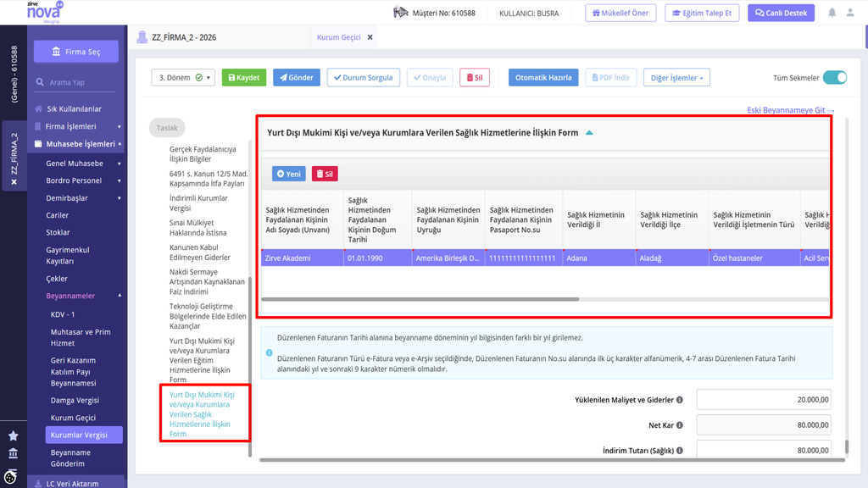Click the star favorites icon in sidebar
Image resolution: width=868 pixels, height=488 pixels.
pos(14,436)
